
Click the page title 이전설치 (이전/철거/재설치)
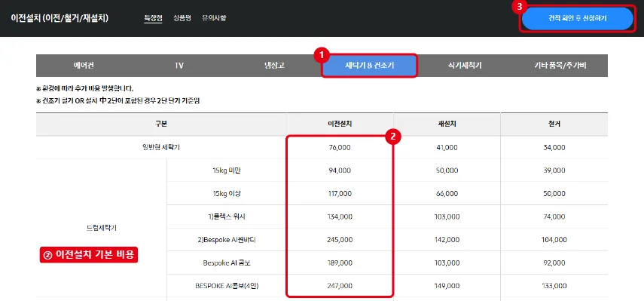[x=60, y=19]
